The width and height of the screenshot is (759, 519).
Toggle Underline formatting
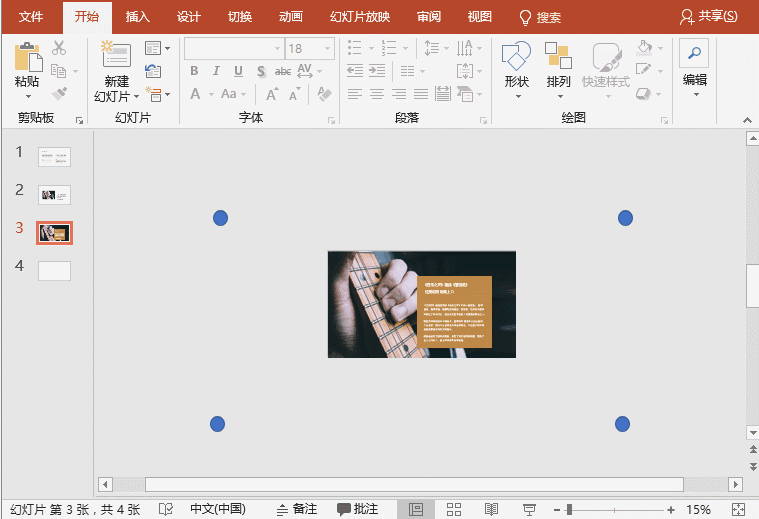237,71
